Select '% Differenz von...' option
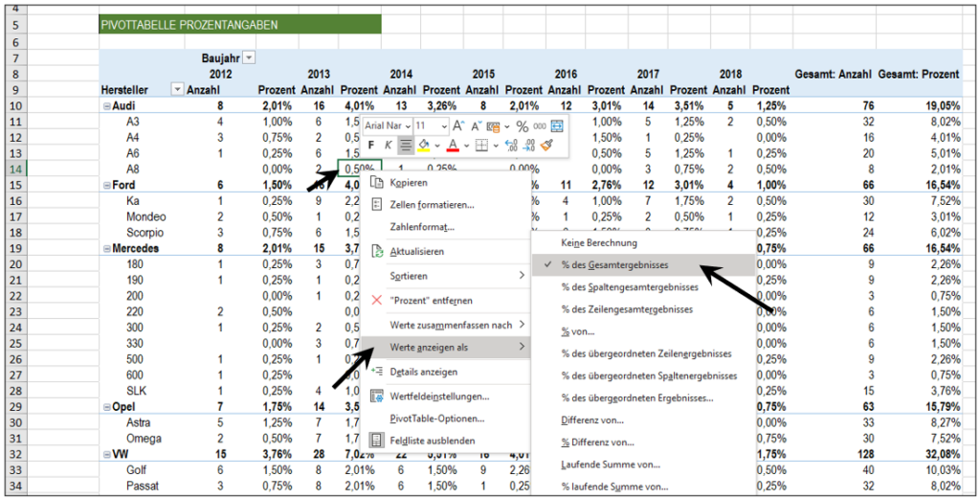Viewport: 980px width, 499px height. pos(644,442)
